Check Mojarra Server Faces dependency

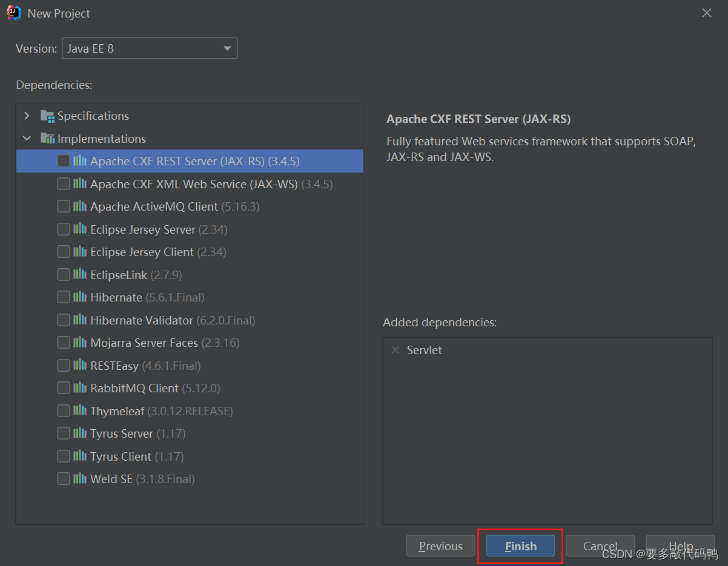click(x=64, y=343)
